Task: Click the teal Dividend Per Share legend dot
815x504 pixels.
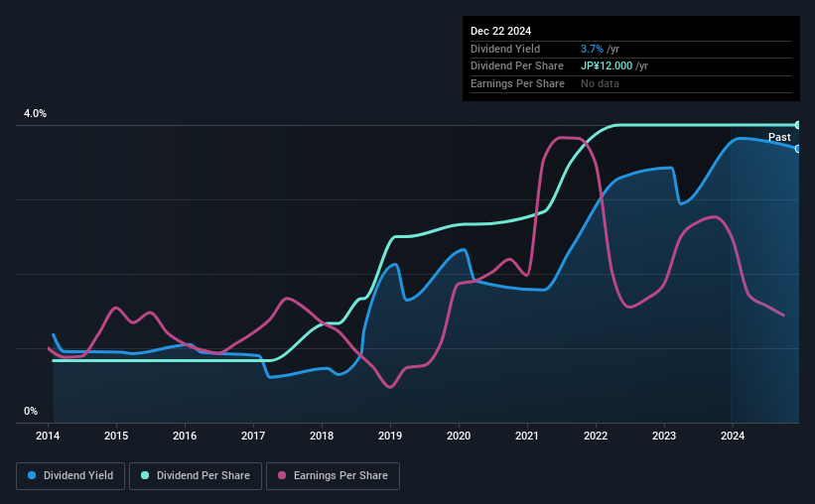Action: [x=145, y=475]
